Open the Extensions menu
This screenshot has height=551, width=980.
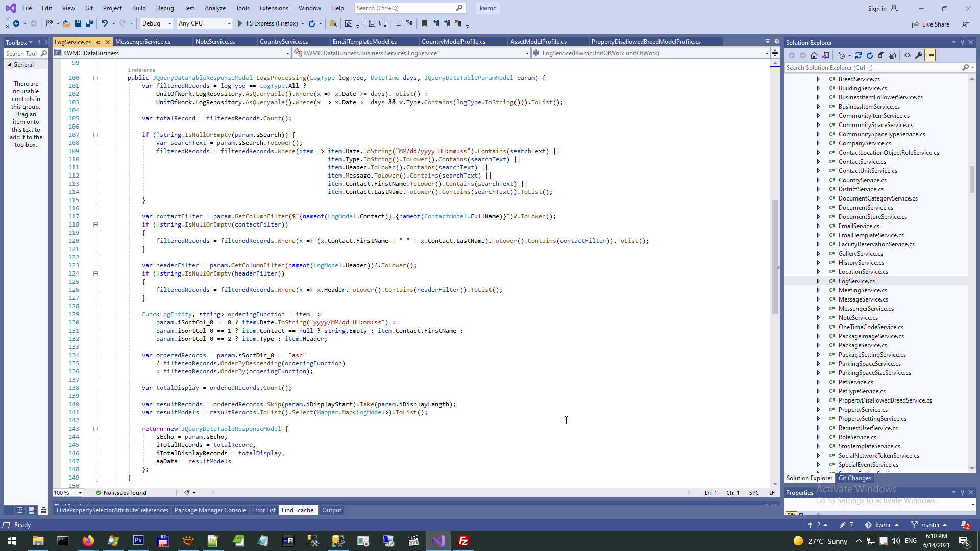274,8
